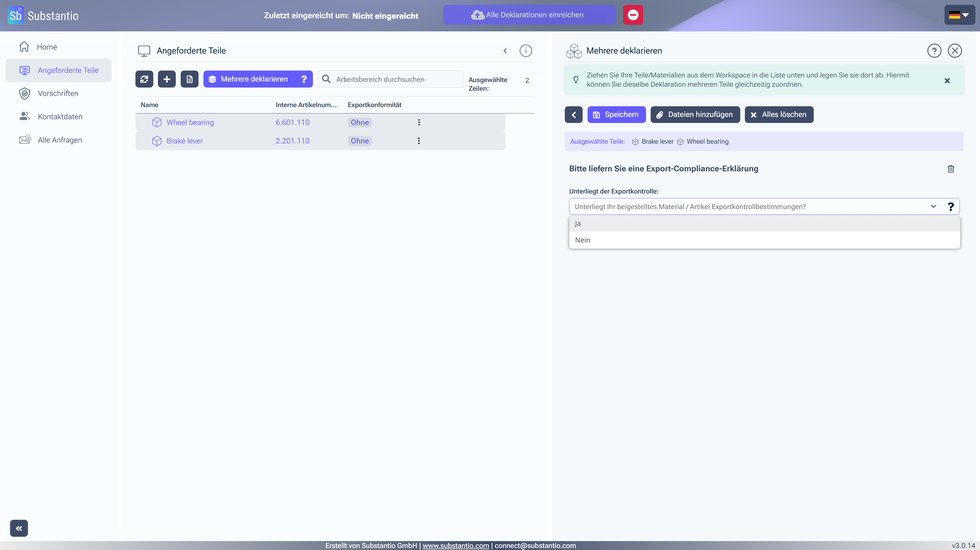Viewport: 980px width, 550px height.
Task: Click the Speichern button
Action: click(x=616, y=114)
